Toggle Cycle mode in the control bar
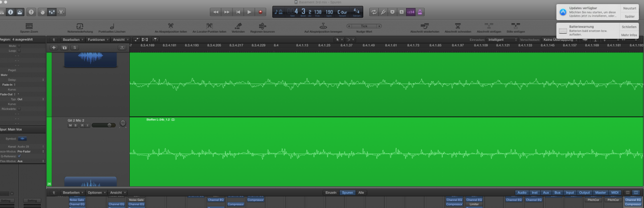 tap(374, 12)
